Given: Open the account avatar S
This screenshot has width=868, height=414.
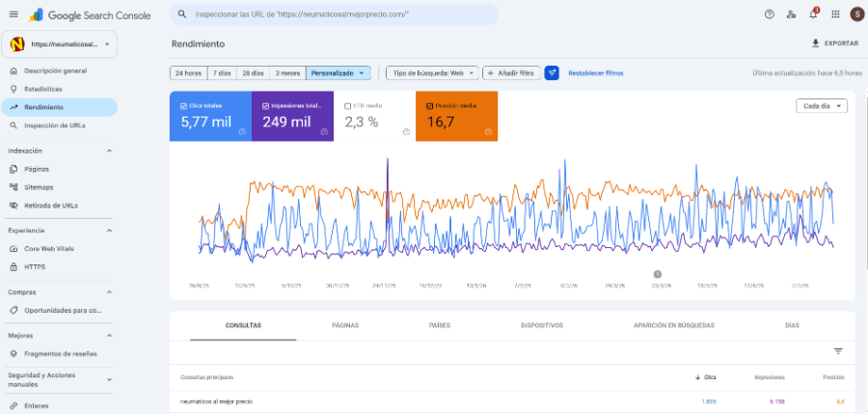Looking at the screenshot, I should (856, 14).
